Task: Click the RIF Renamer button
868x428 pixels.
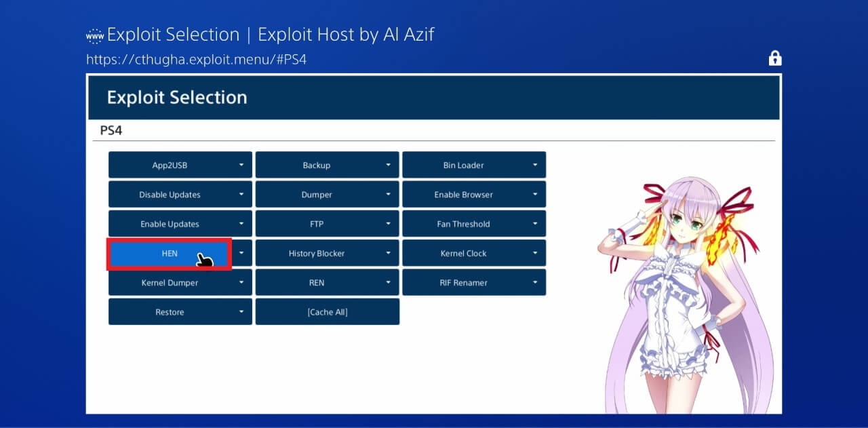Action: coord(463,283)
